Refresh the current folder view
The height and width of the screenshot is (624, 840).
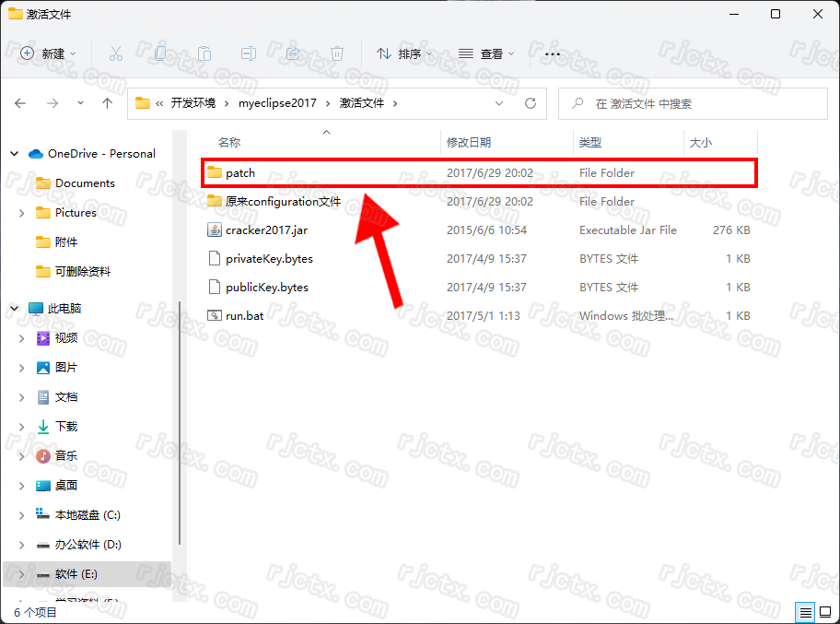[530, 103]
